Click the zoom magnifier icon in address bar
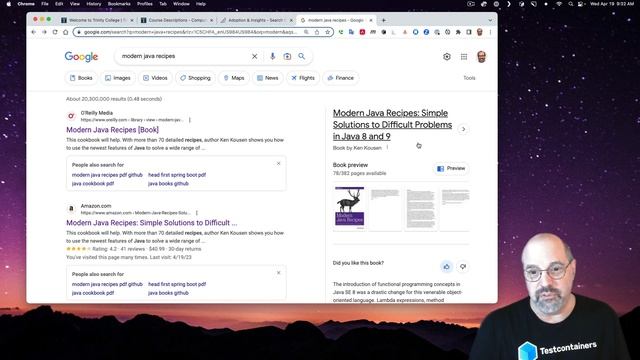This screenshot has width=640, height=360. pos(306,32)
